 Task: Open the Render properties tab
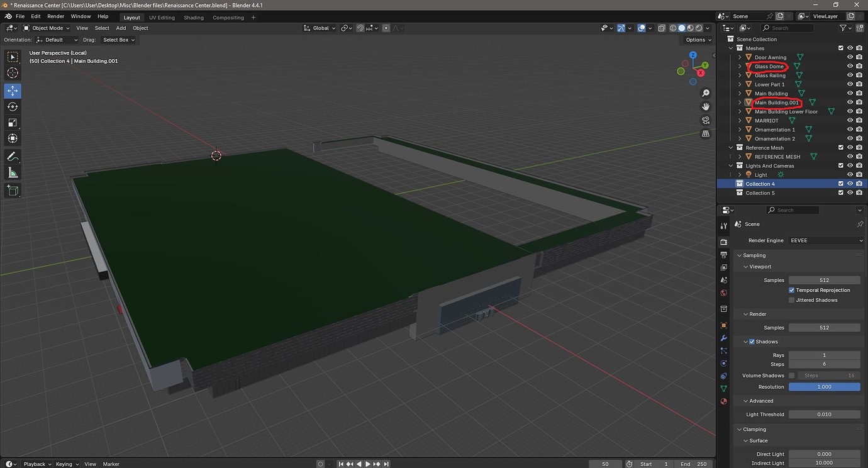[x=724, y=242]
